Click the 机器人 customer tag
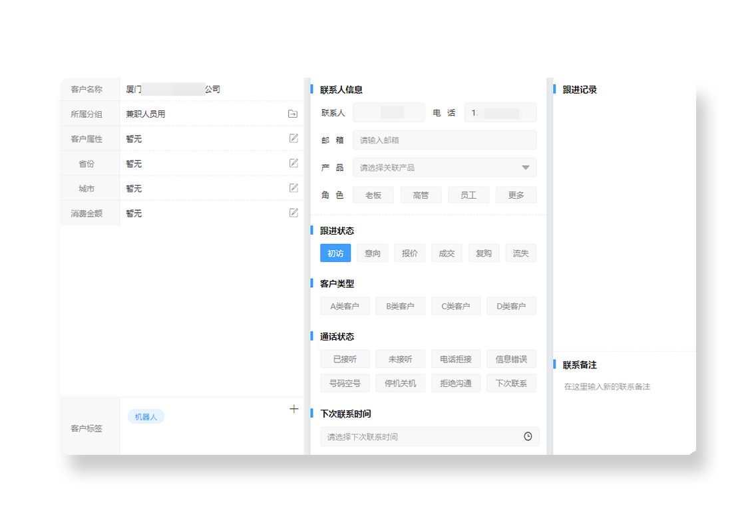This screenshot has height=532, width=756. click(146, 417)
